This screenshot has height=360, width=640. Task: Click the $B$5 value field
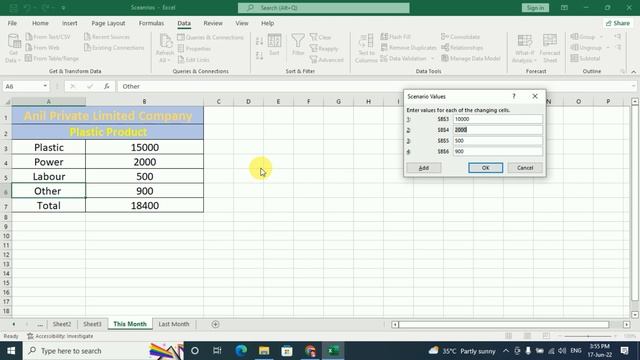(x=498, y=141)
